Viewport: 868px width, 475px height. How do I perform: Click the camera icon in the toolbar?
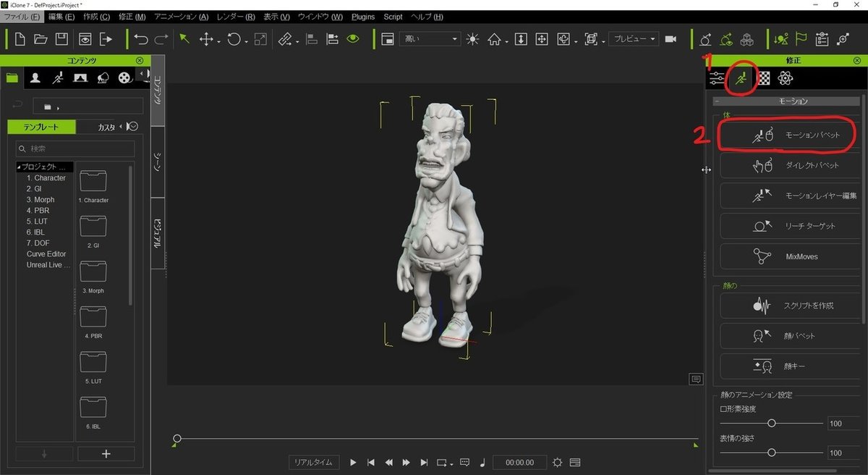point(671,39)
